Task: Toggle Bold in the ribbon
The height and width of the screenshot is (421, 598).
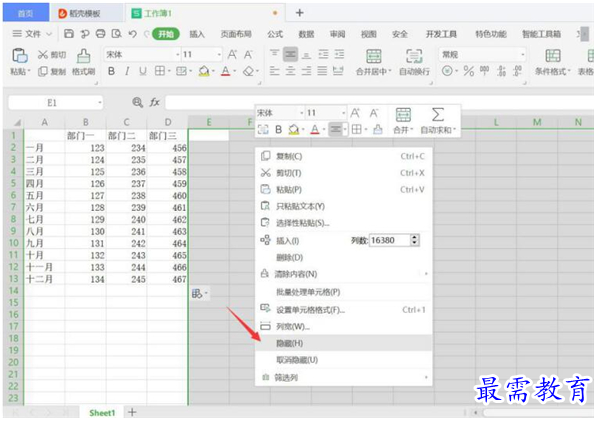Action: [111, 71]
